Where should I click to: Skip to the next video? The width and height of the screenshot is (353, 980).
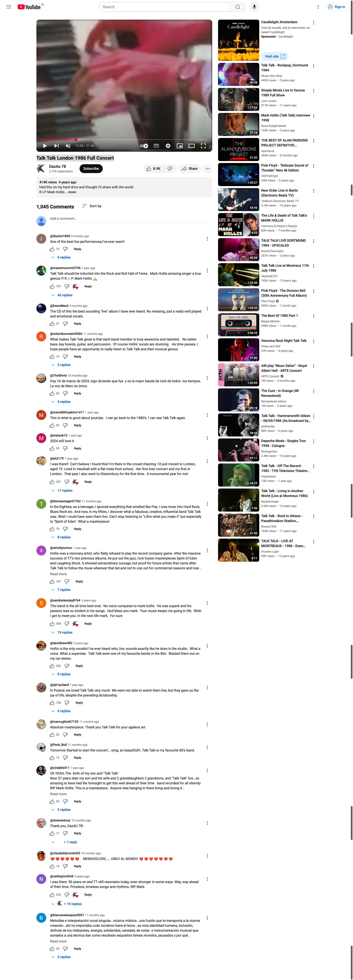tap(56, 146)
